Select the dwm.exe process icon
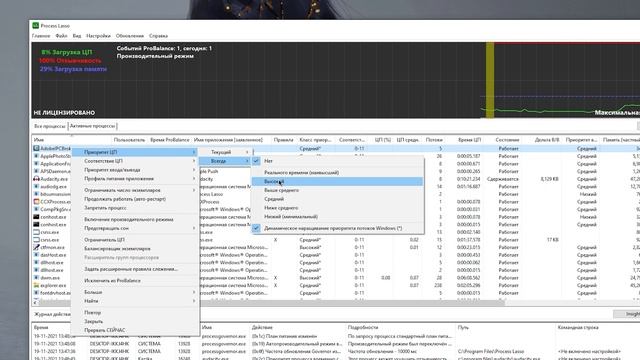 point(36,278)
